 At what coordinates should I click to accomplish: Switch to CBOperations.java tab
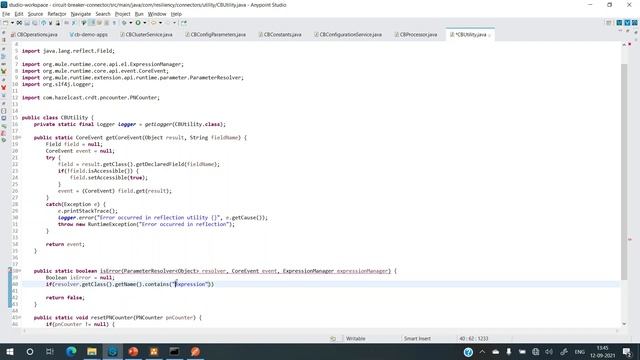[34, 35]
